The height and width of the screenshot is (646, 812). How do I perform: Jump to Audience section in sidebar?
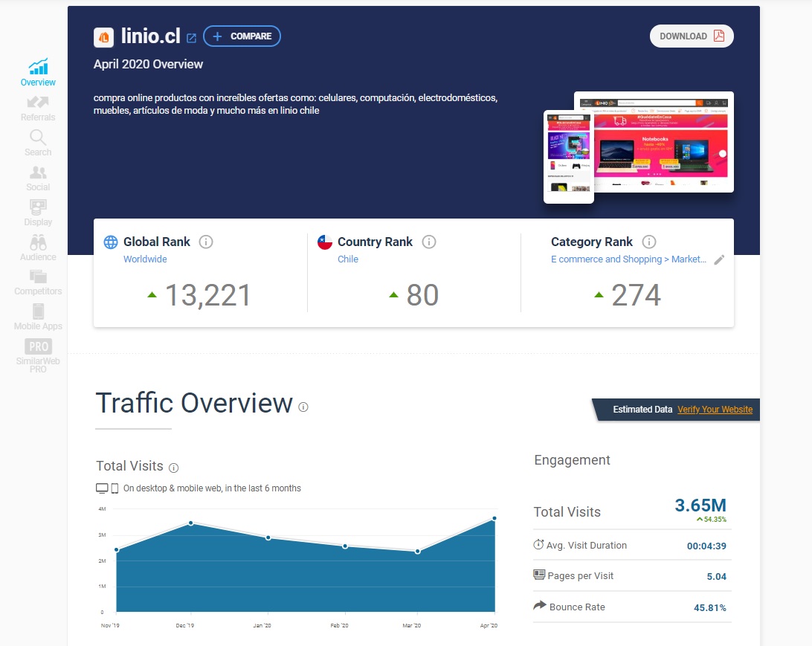click(x=38, y=248)
